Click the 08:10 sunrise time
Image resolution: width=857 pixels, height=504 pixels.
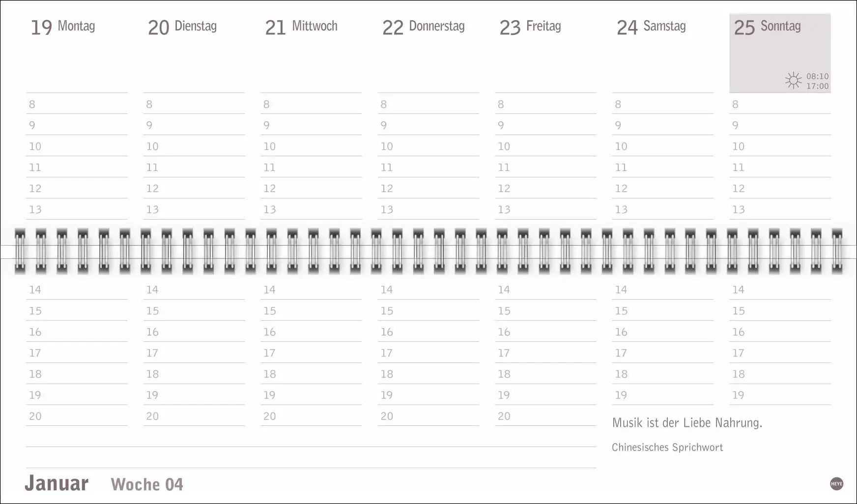[817, 76]
